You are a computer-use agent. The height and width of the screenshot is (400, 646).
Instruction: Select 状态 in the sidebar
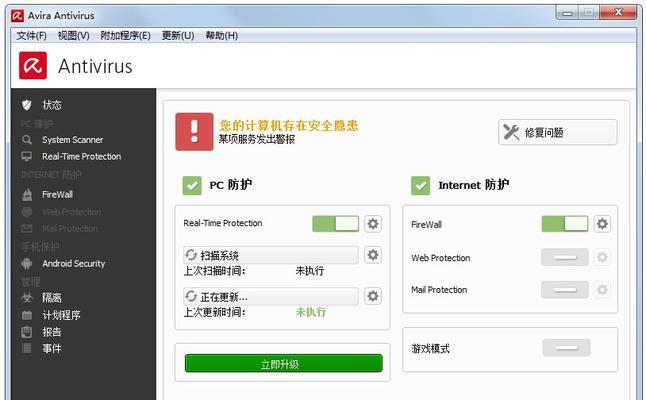pyautogui.click(x=51, y=105)
